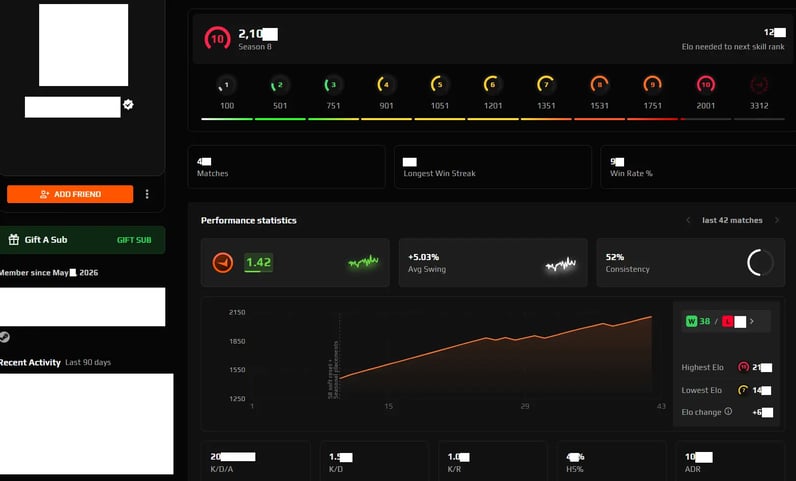The height and width of the screenshot is (481, 796).
Task: Click the ADD FRIEND button
Action: 70,194
